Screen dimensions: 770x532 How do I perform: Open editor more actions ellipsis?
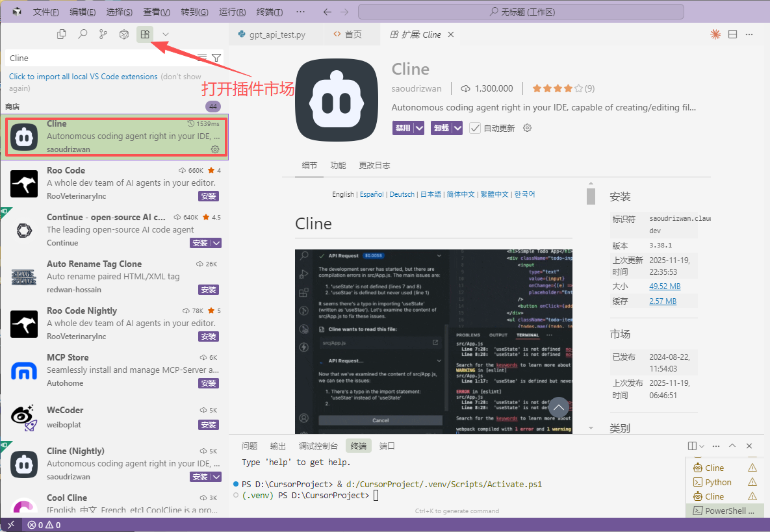[x=749, y=34]
